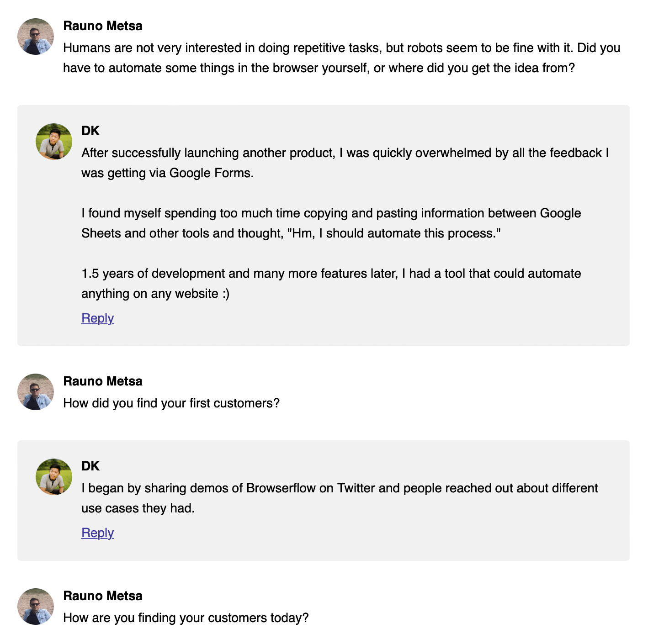The width and height of the screenshot is (648, 644).
Task: Click the Rauno Metsa name on the first comment
Action: click(103, 26)
